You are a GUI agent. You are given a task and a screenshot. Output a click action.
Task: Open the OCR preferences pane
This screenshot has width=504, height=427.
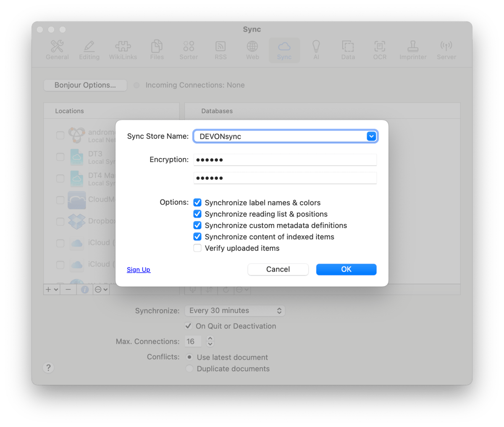(380, 50)
